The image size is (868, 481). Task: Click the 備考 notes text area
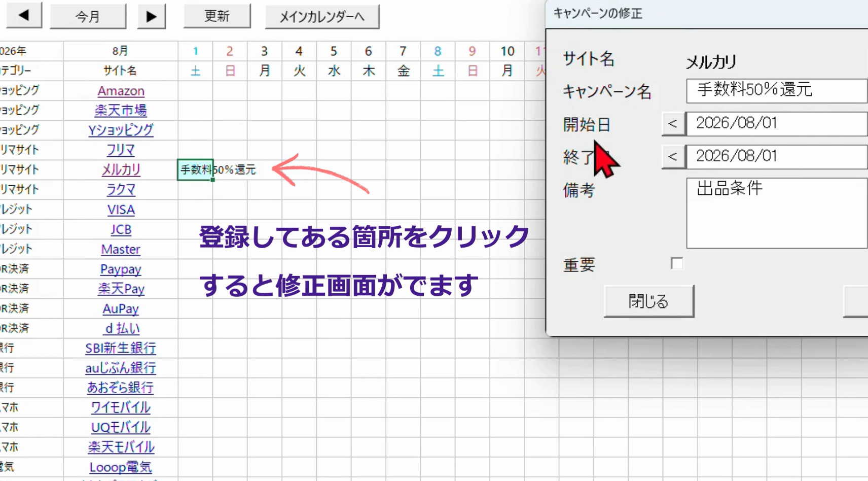(x=776, y=213)
